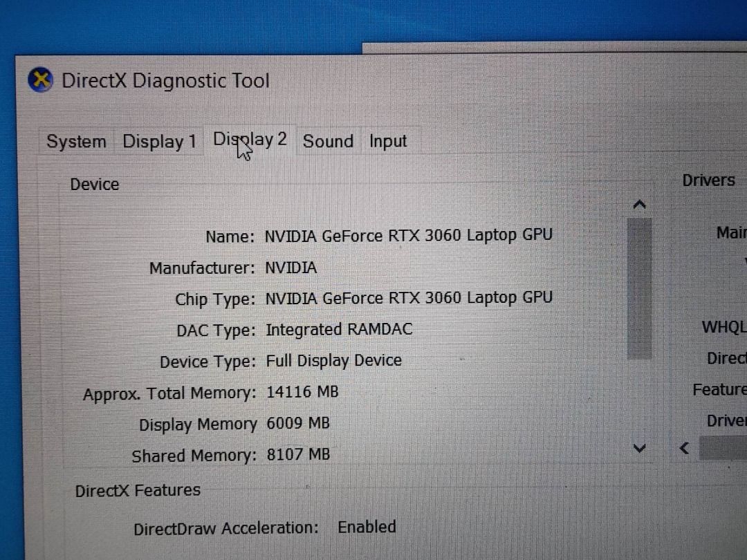Click the Approx. Total Memory value
747x560 pixels.
(x=302, y=392)
